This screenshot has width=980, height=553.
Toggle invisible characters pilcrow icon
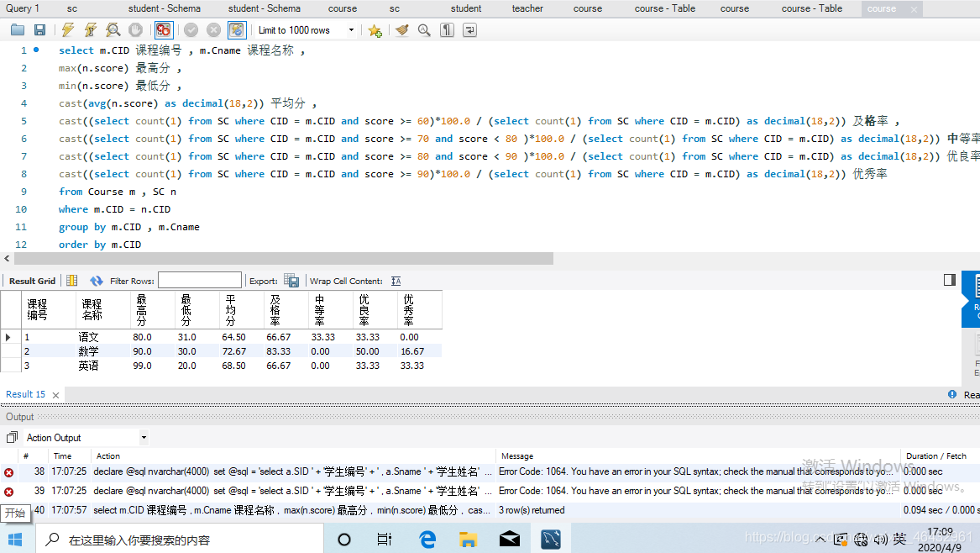point(447,30)
